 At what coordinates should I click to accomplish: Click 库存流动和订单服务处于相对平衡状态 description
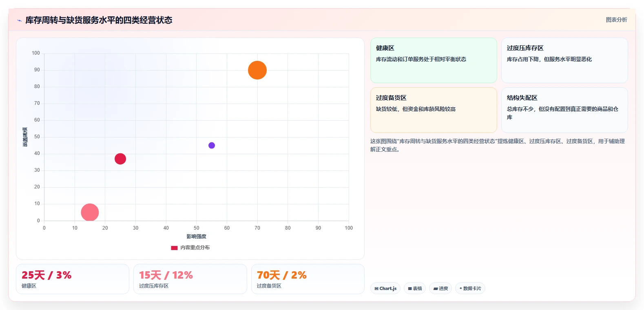[x=421, y=59]
